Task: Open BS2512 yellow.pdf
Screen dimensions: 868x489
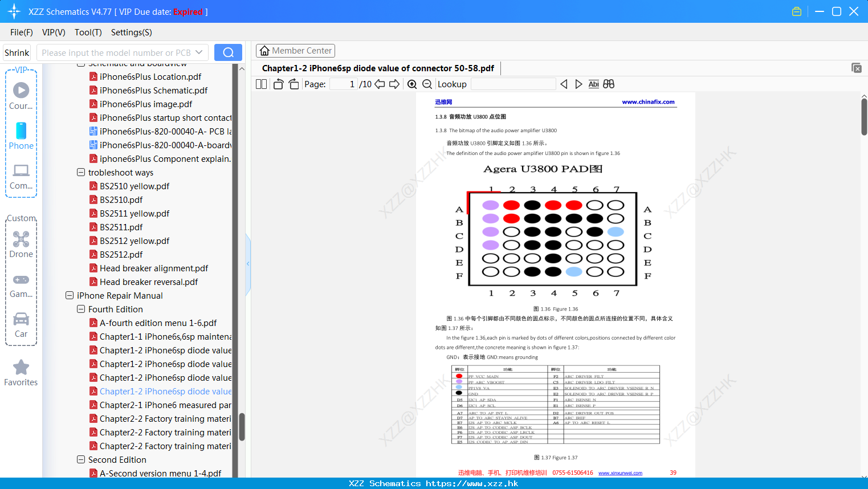Action: [135, 241]
